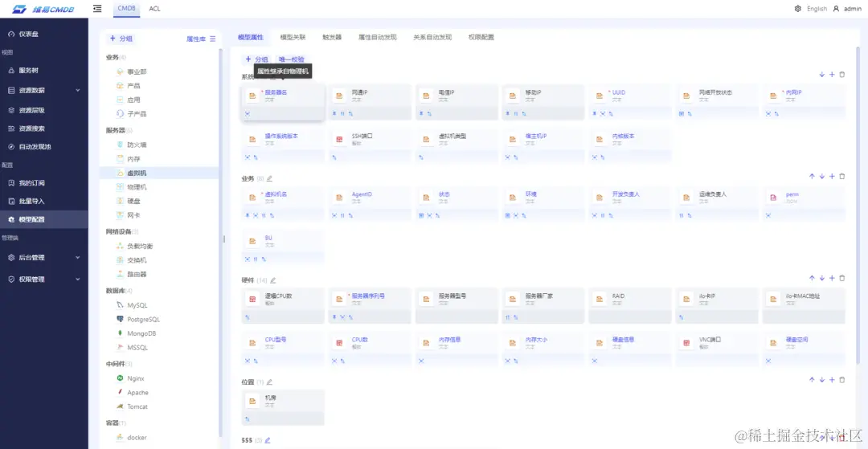Edit the 555 group name
Image resolution: width=868 pixels, height=449 pixels.
click(268, 440)
